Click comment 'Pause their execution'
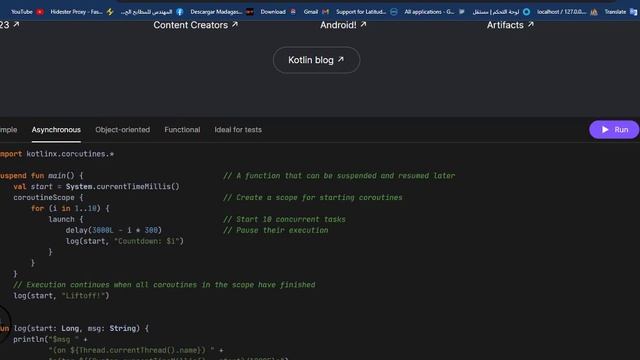 [x=276, y=230]
